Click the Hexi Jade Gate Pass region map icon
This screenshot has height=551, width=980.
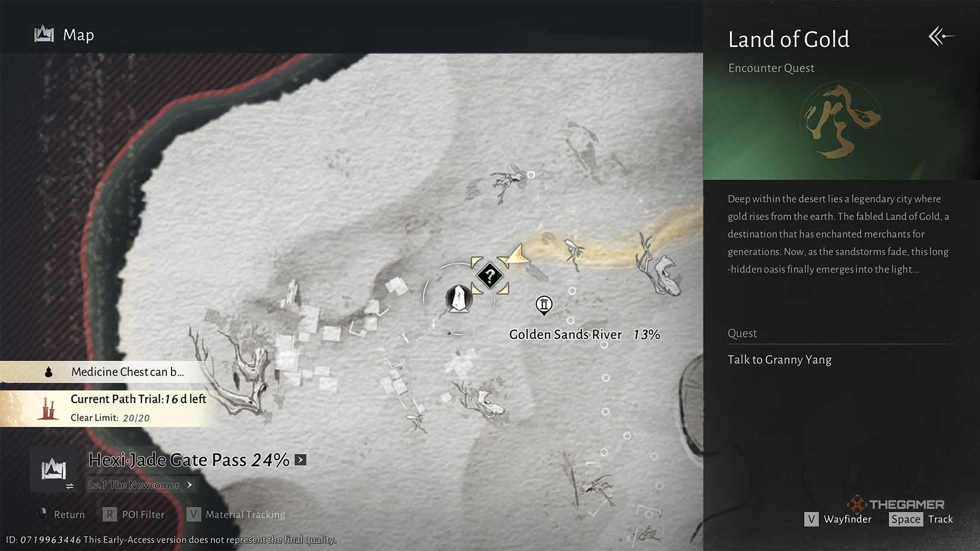[54, 468]
